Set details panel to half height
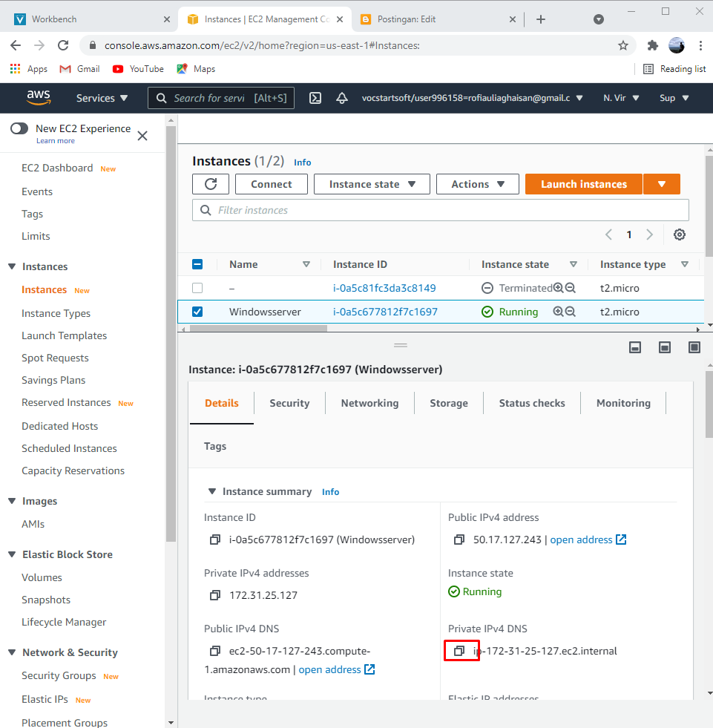 665,347
